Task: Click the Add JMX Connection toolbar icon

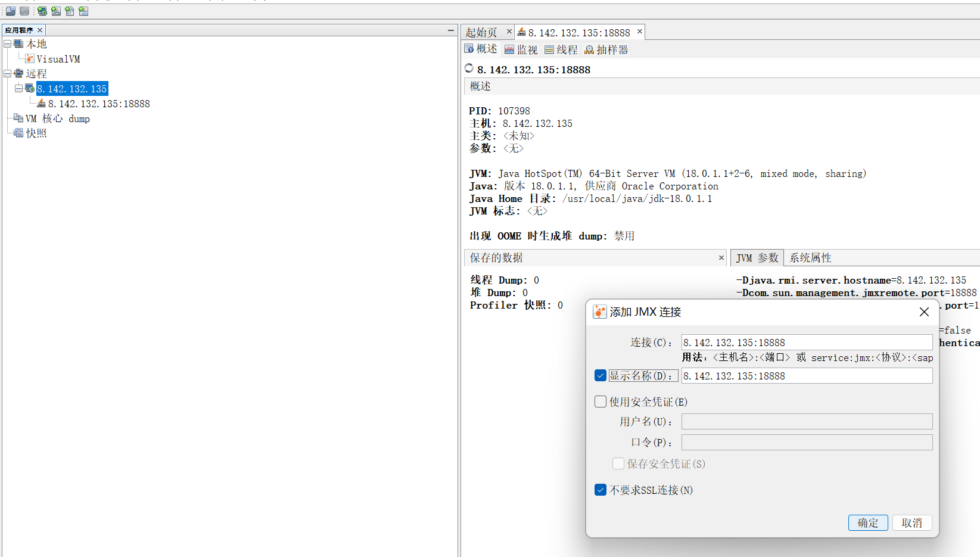Action: click(56, 11)
